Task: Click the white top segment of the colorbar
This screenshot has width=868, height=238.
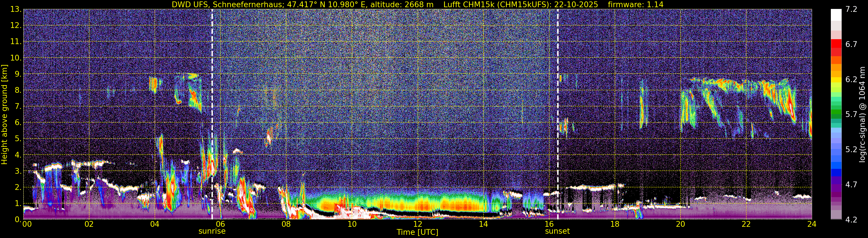Action: pos(836,15)
